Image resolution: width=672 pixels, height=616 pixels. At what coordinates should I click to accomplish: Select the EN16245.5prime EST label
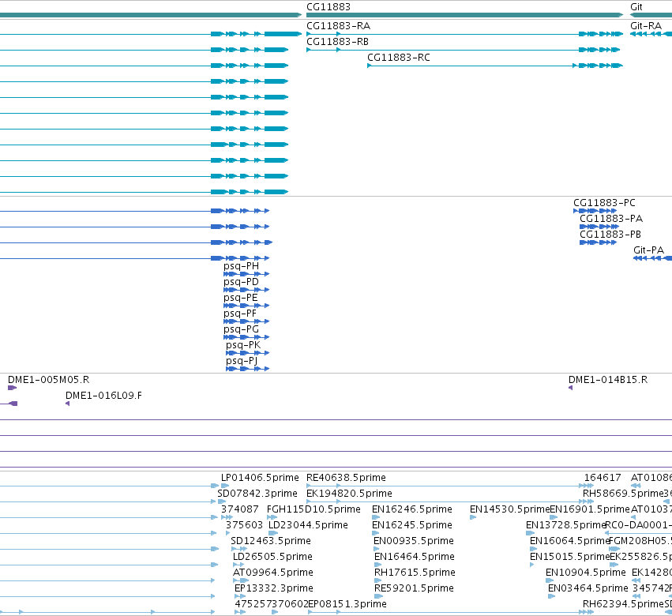412,525
